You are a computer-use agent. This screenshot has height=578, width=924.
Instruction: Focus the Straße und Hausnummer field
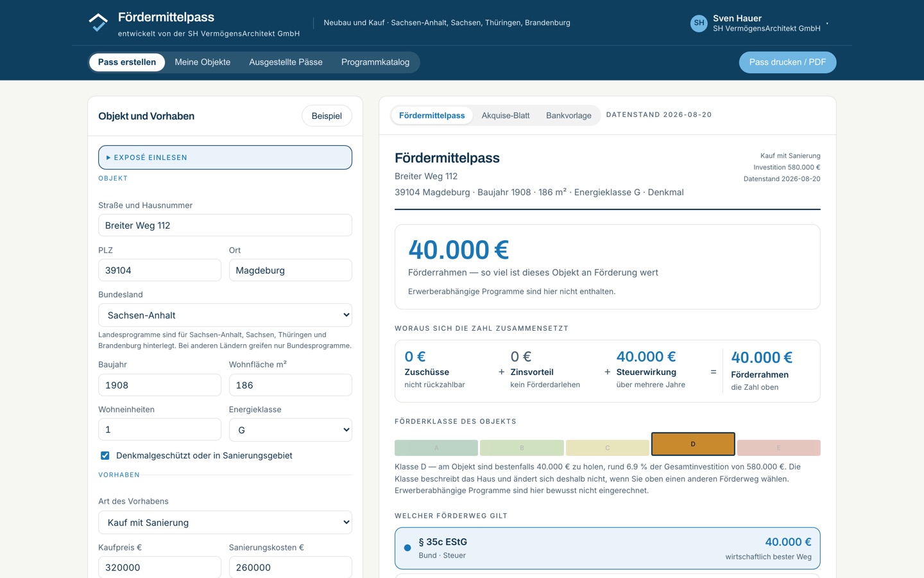tap(225, 225)
